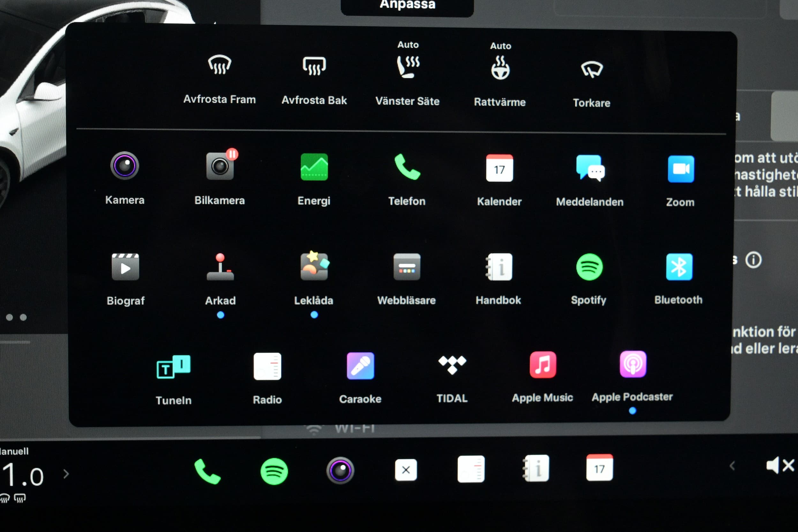Close the app launcher with X
This screenshot has height=532, width=798.
pyautogui.click(x=406, y=470)
